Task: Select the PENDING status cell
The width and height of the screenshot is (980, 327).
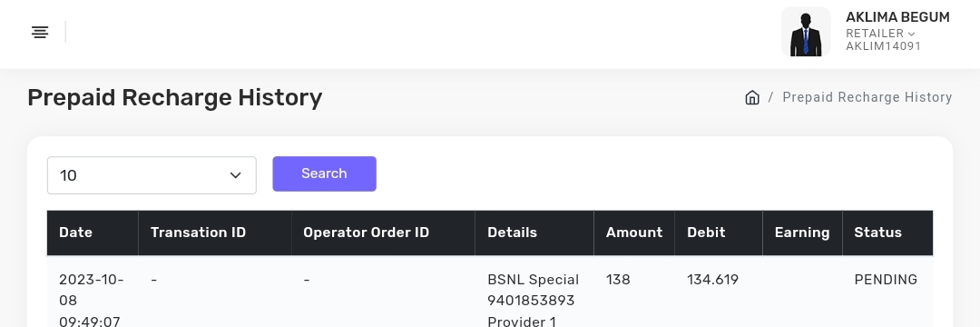Action: tap(886, 280)
